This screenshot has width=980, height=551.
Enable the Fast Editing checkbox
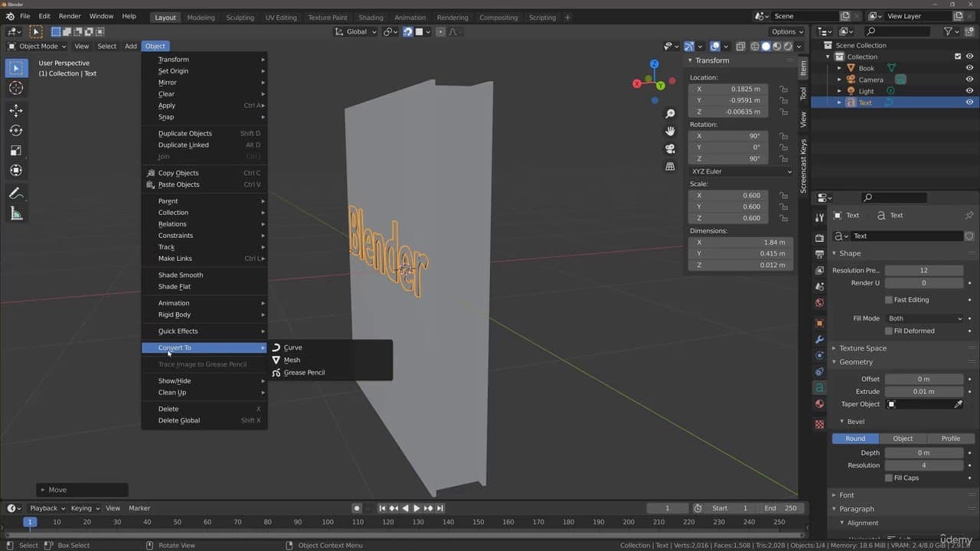(888, 300)
